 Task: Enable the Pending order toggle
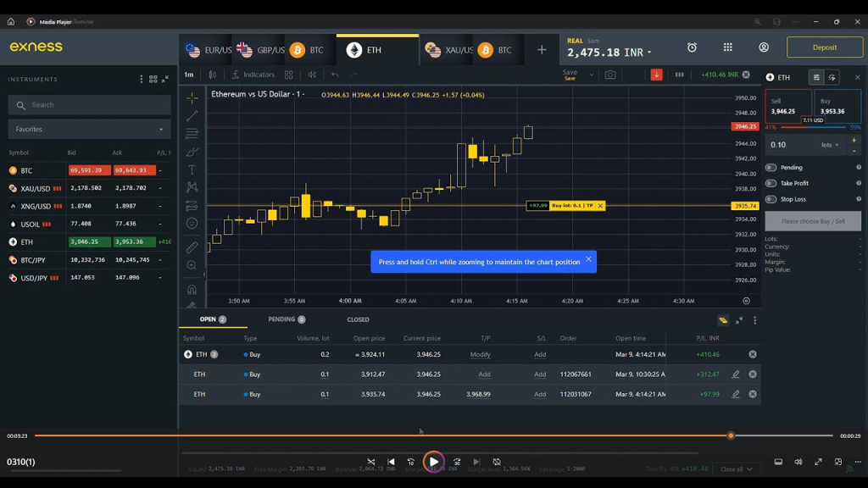771,168
